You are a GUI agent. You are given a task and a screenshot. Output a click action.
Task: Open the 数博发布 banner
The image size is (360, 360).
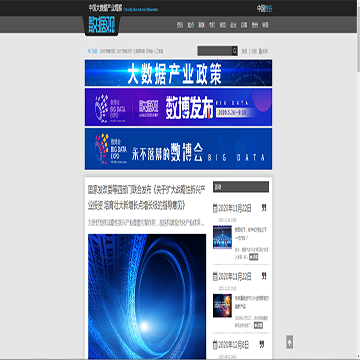(178, 107)
